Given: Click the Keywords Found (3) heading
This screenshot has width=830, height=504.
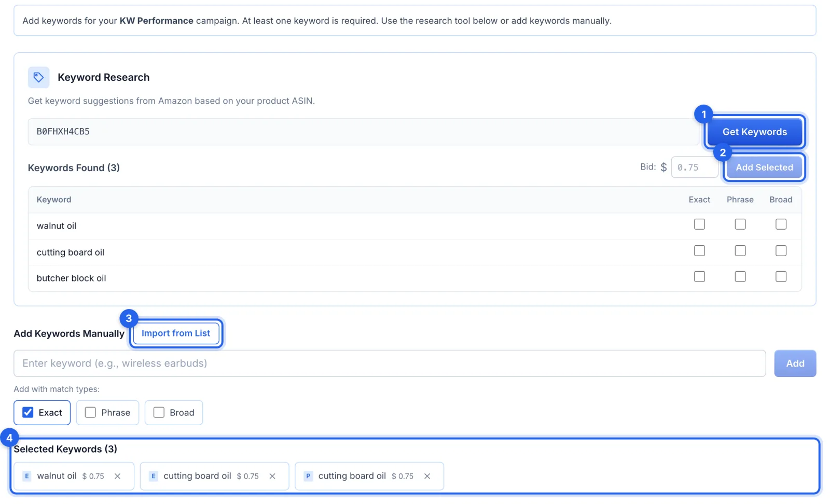Looking at the screenshot, I should (x=74, y=168).
